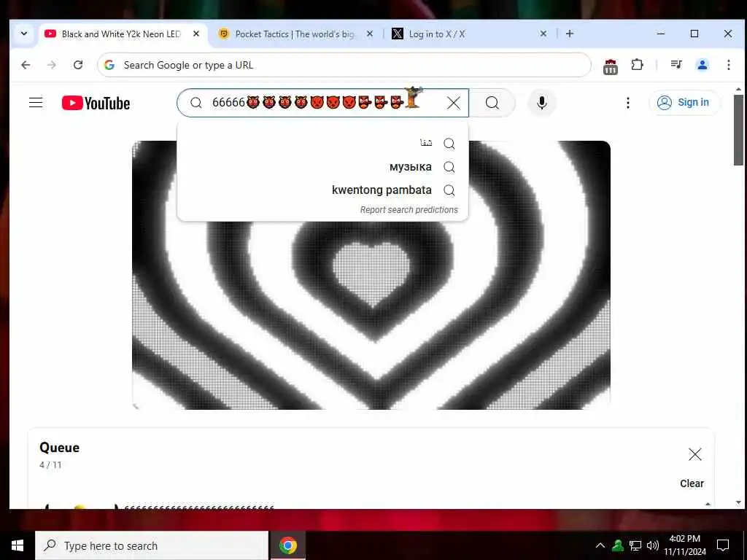Close the Log in to X tab
Screen dimensions: 747x560
click(x=543, y=34)
